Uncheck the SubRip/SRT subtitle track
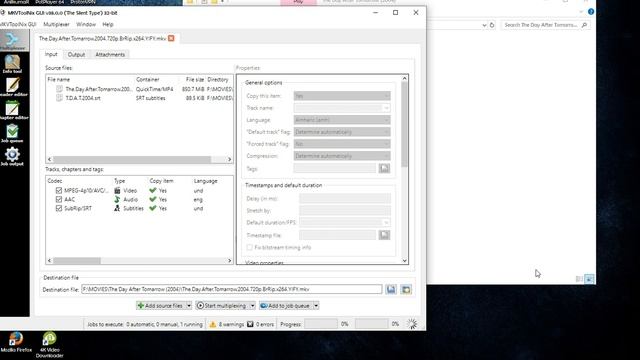 (59, 209)
